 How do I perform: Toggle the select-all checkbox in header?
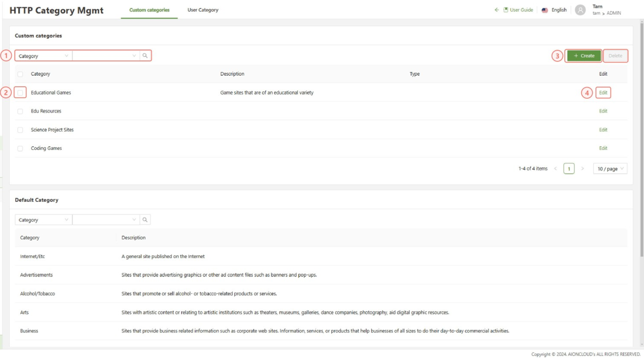(x=20, y=74)
